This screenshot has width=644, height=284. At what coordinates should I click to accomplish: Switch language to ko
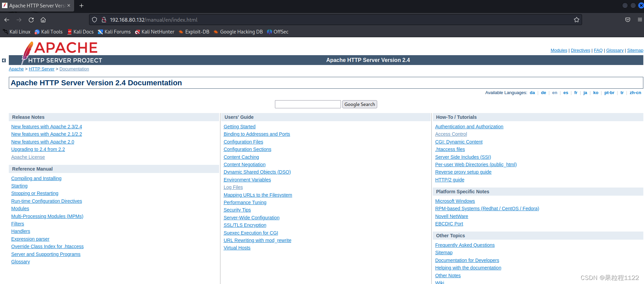tap(596, 93)
